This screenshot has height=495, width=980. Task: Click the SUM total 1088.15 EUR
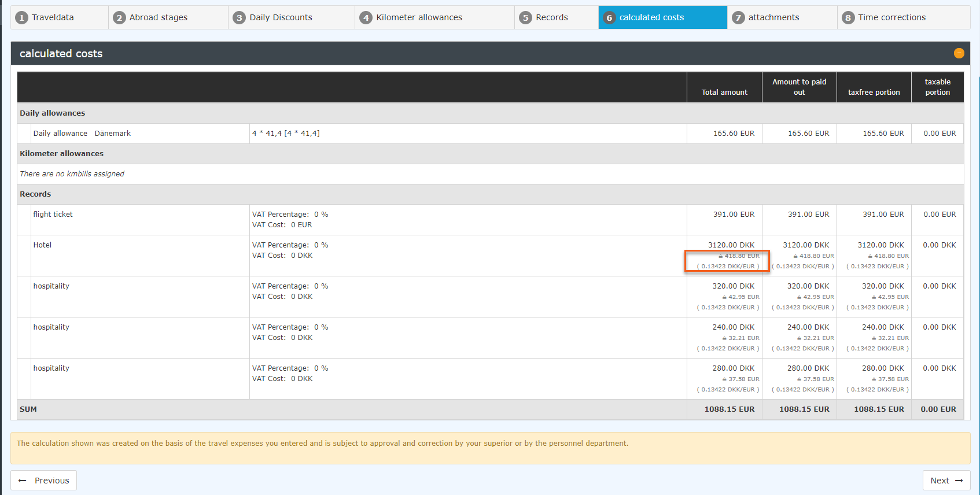click(x=729, y=409)
